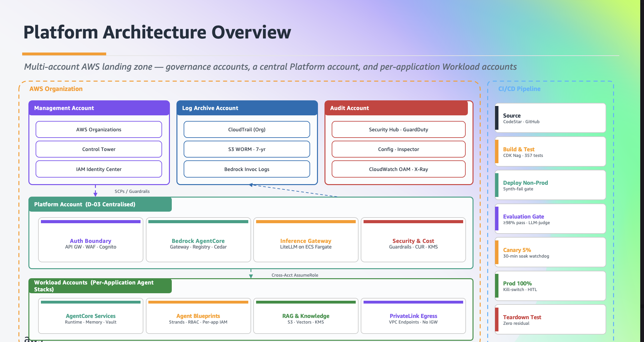
Task: Click the Config · Inspector box
Action: coord(399,149)
